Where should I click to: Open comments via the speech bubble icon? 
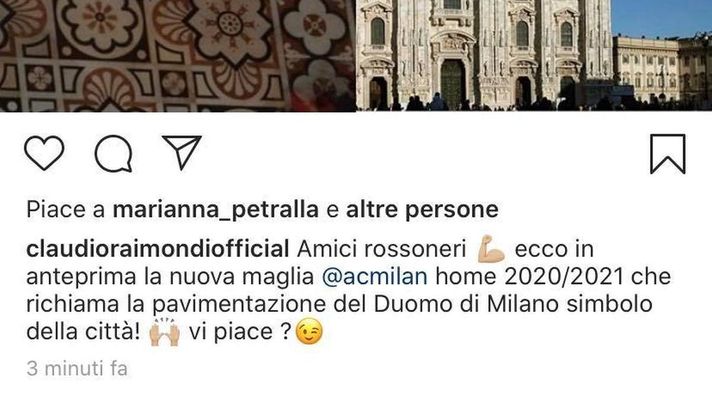114,154
